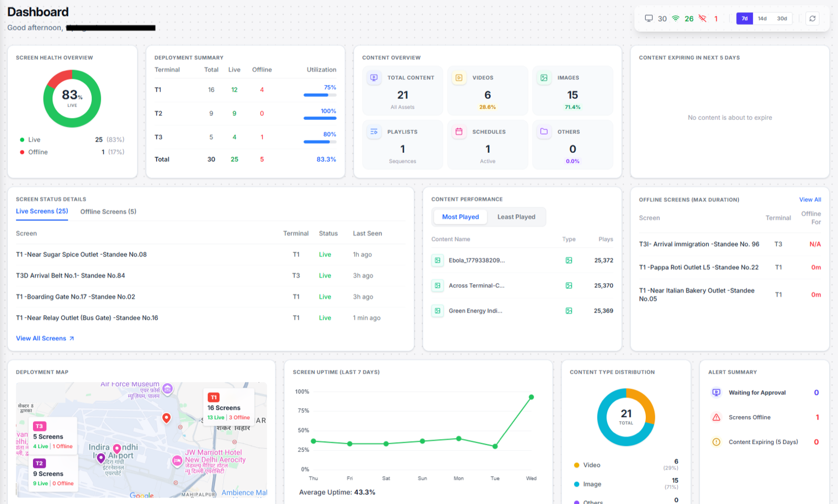Click the content type distribution donut chart

click(626, 417)
